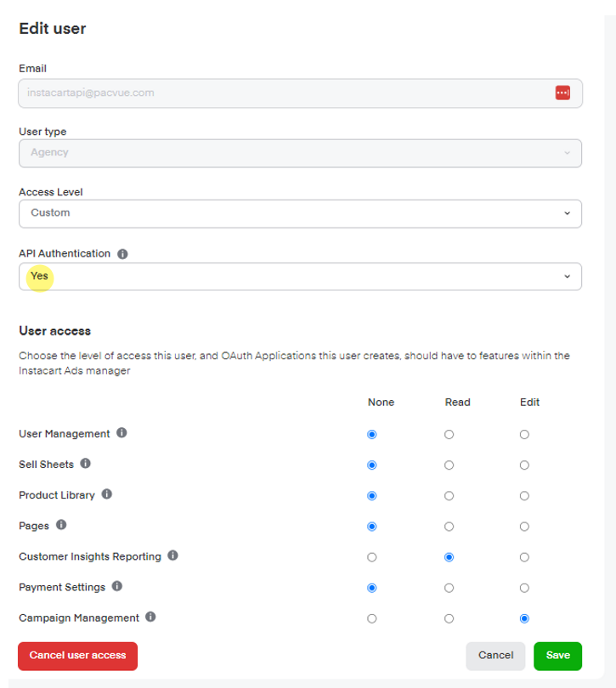Set Pages to Edit

[524, 527]
